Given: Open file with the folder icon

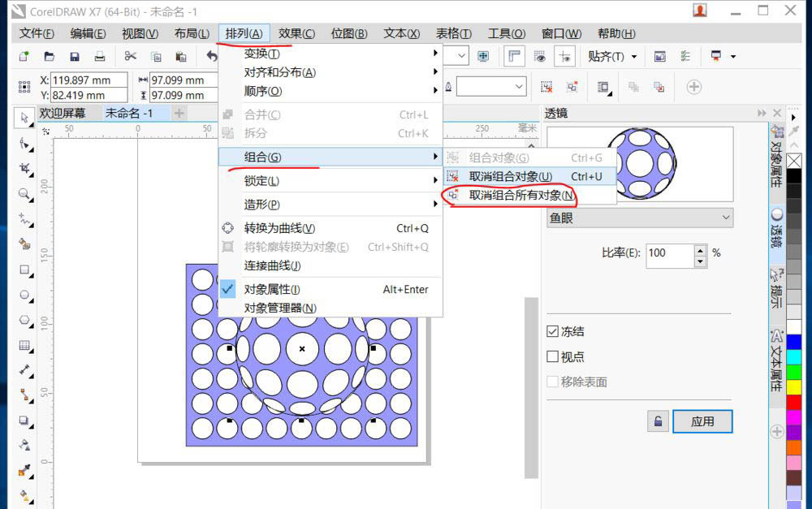Looking at the screenshot, I should pos(50,56).
